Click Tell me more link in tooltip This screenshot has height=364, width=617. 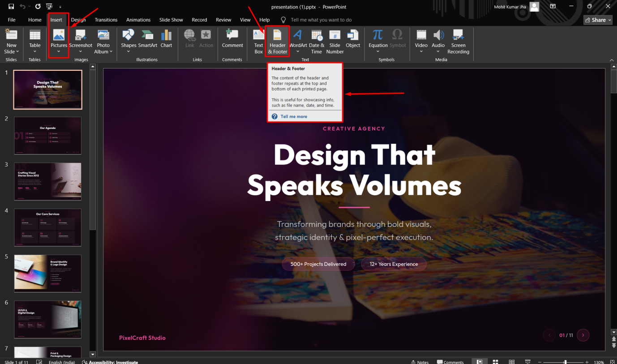[294, 116]
